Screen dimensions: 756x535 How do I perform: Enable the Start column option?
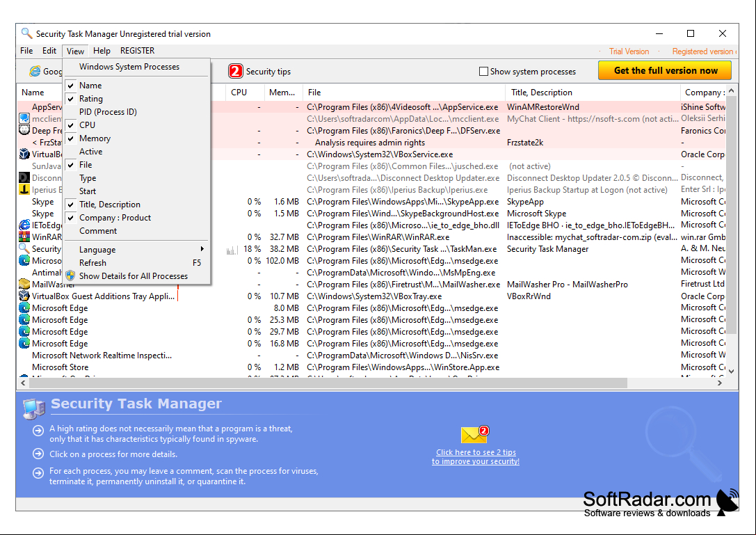136,191
